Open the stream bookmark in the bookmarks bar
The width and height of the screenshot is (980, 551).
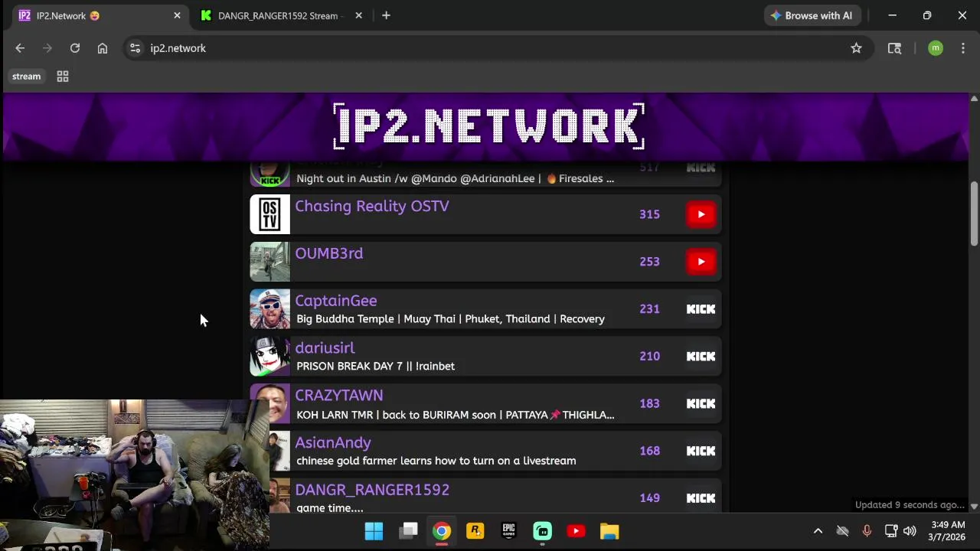[x=26, y=77]
